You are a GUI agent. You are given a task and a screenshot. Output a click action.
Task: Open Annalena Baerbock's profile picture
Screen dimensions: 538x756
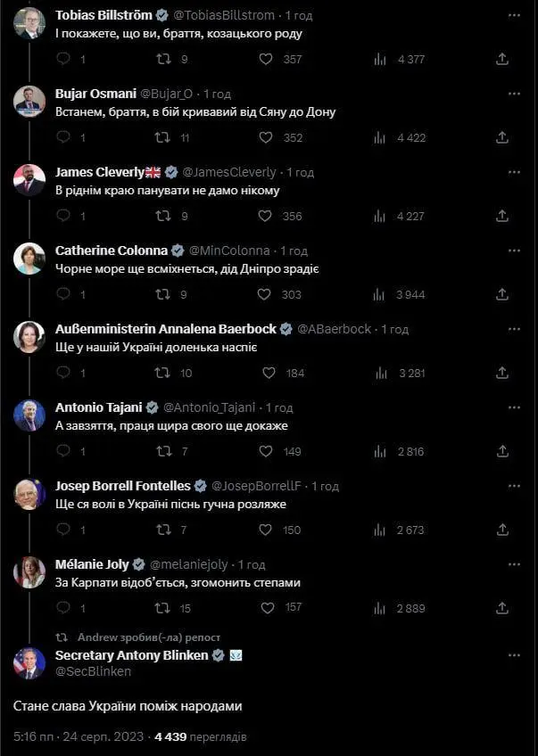(29, 337)
